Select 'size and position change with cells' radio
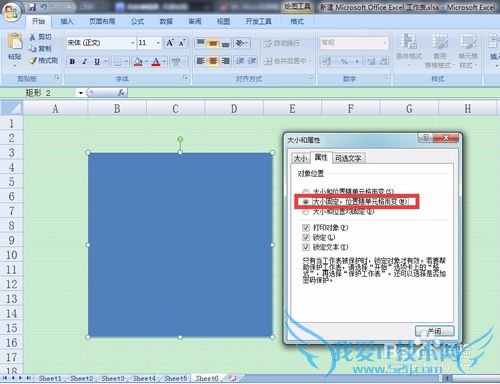 [305, 192]
